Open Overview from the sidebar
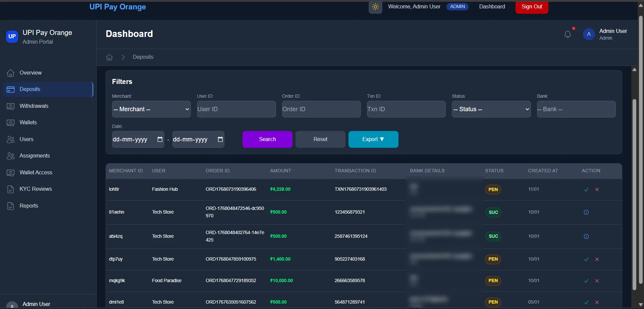 point(48,73)
